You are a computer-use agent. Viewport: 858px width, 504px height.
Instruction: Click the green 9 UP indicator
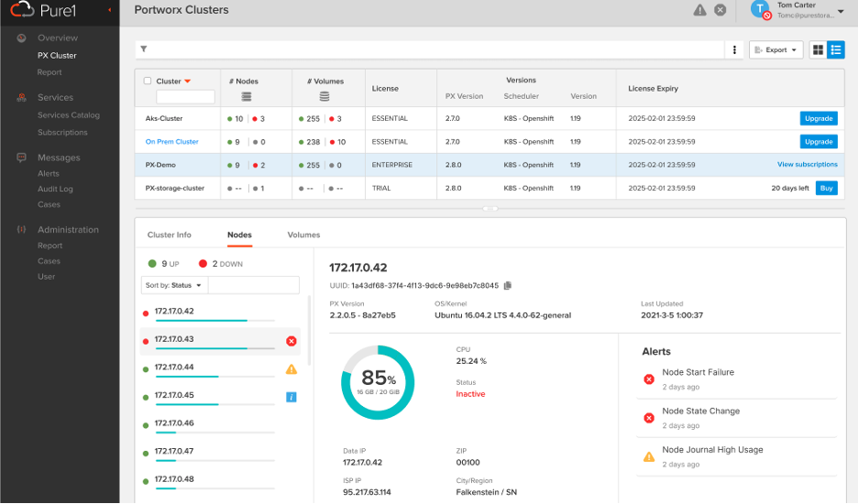(163, 264)
